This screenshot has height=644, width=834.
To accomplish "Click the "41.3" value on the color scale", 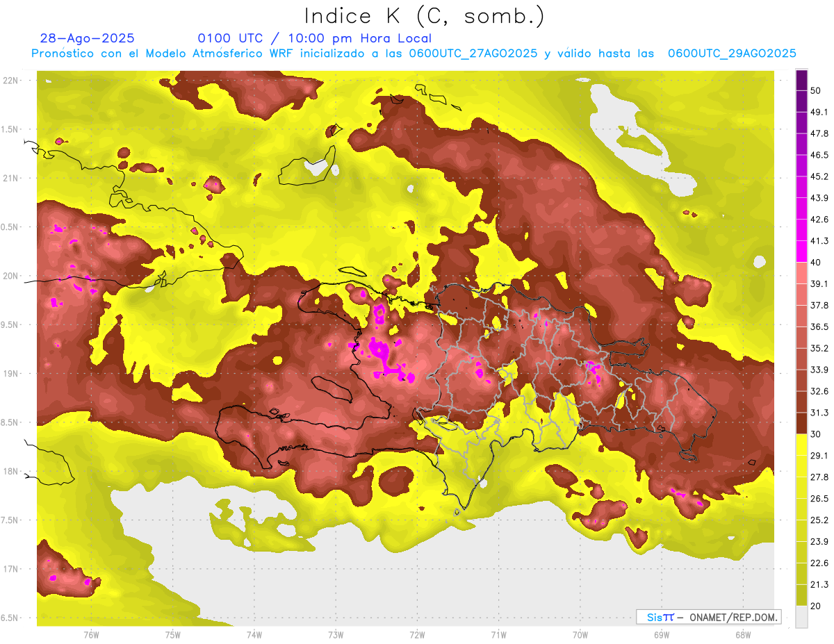I will (x=819, y=241).
